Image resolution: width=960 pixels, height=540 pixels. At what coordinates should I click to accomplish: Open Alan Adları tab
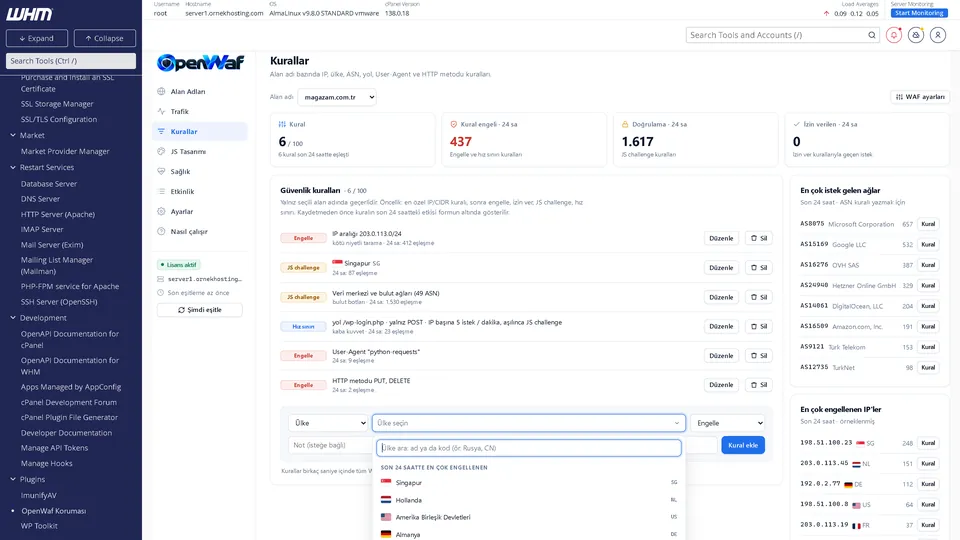coord(200,91)
